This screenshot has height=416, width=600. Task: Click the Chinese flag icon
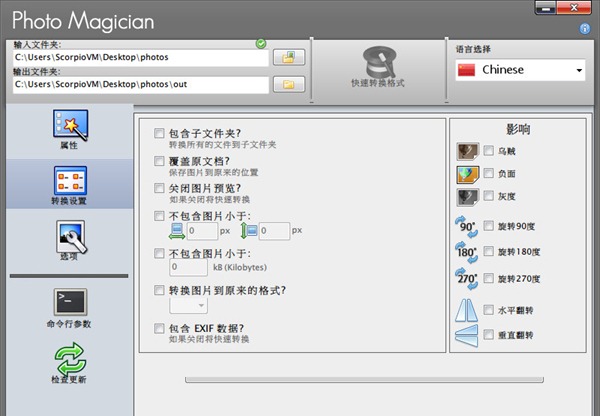tap(466, 70)
